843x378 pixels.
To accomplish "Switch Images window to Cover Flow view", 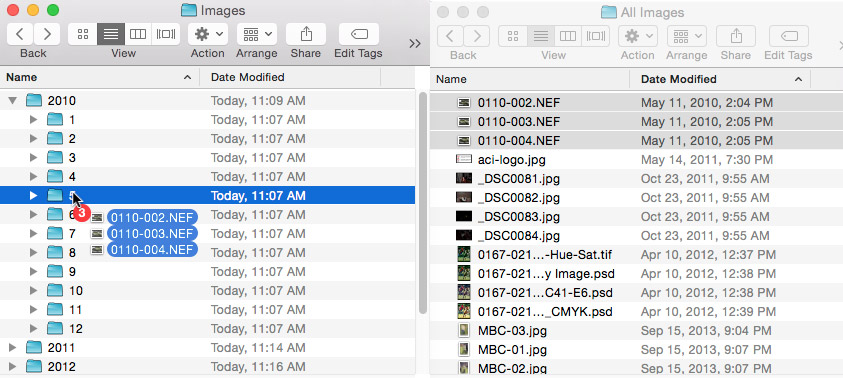I will coord(166,34).
